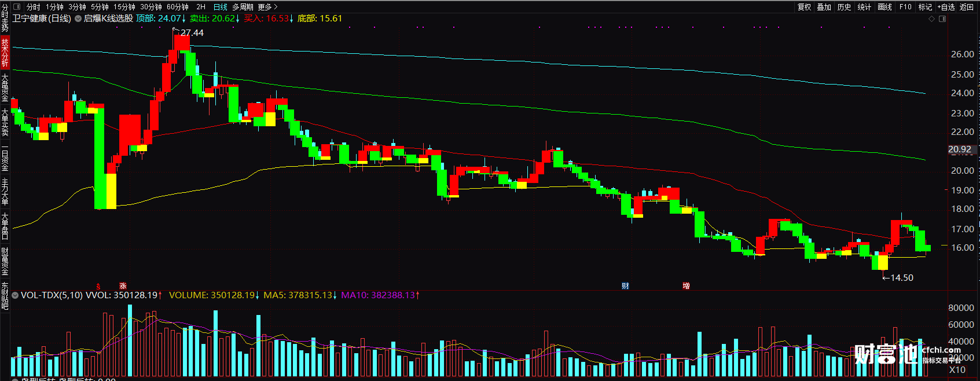
Task: Open the 大单买卖 sidebar tab
Action: [5, 122]
